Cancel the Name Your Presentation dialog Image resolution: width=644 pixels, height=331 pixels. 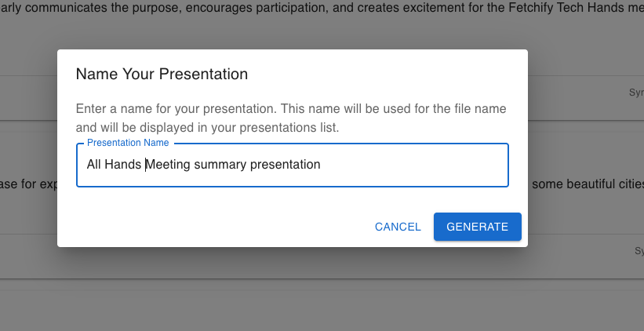point(398,227)
